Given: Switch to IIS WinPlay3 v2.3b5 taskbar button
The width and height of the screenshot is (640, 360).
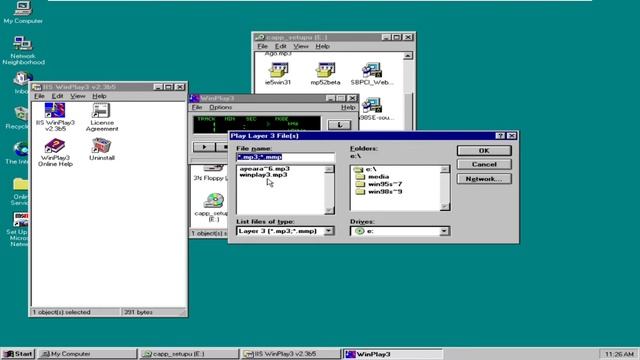Looking at the screenshot, I should 290,354.
